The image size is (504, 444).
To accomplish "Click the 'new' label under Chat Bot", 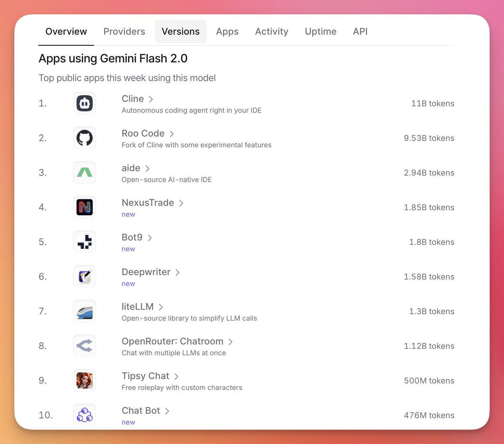I will (129, 422).
